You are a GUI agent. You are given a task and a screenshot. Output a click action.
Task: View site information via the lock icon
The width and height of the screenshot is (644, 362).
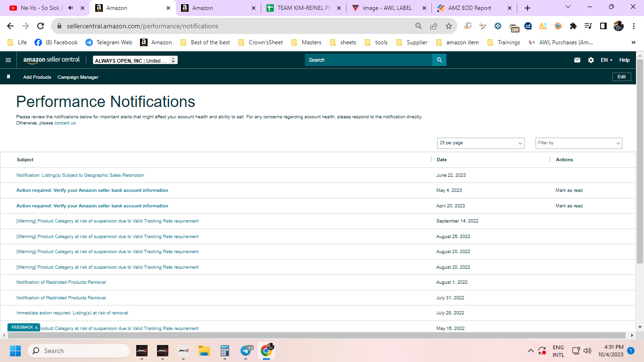pyautogui.click(x=59, y=26)
